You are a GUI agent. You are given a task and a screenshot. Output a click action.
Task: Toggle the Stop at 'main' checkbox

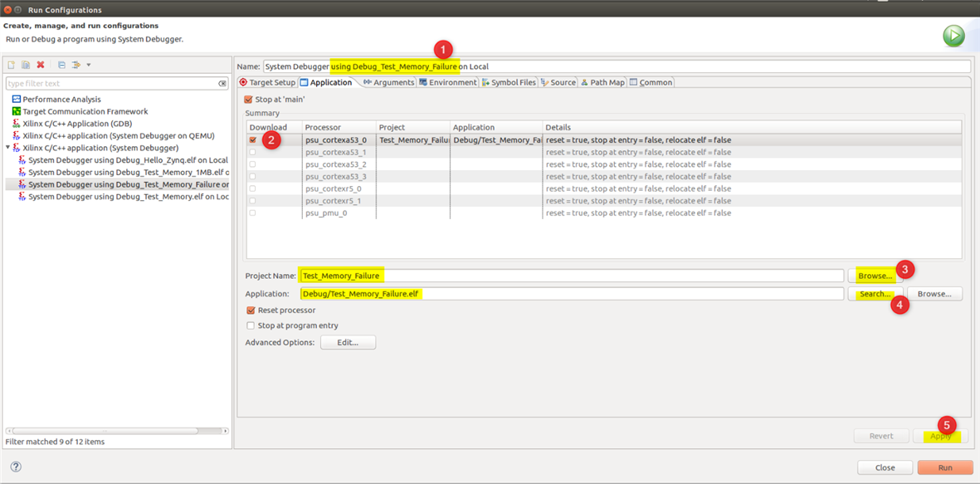[x=248, y=100]
